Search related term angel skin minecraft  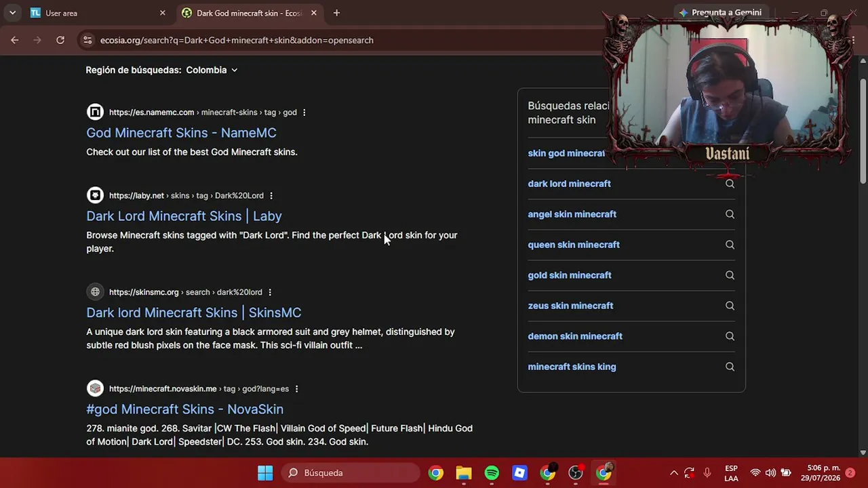572,214
